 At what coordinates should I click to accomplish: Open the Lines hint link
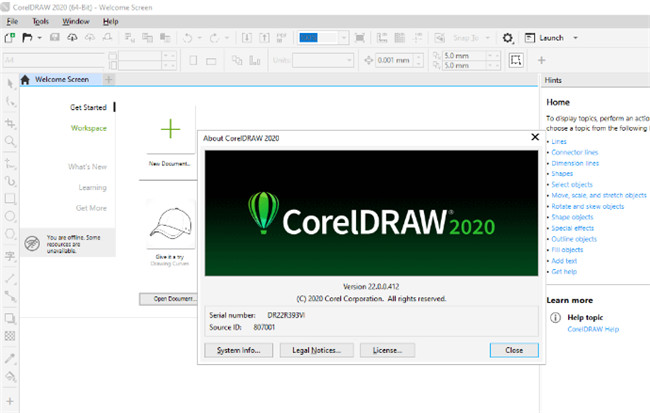[559, 141]
